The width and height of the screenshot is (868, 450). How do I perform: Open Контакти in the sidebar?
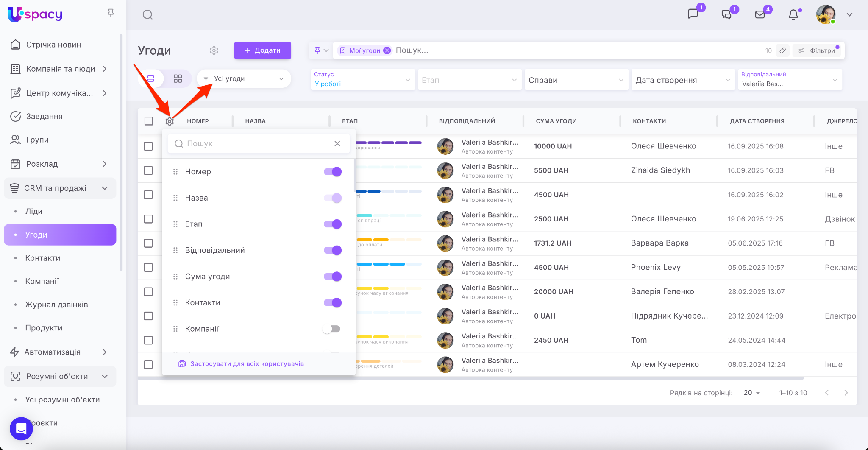tap(43, 258)
